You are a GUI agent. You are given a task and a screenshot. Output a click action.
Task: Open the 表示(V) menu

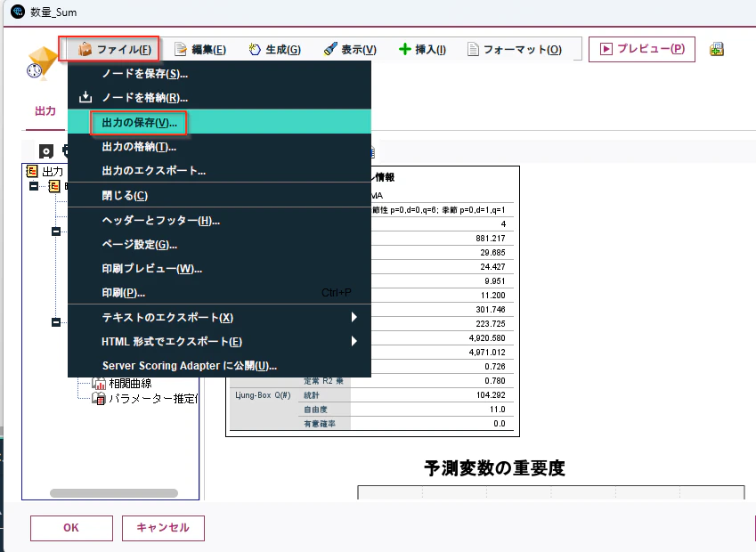pos(350,49)
